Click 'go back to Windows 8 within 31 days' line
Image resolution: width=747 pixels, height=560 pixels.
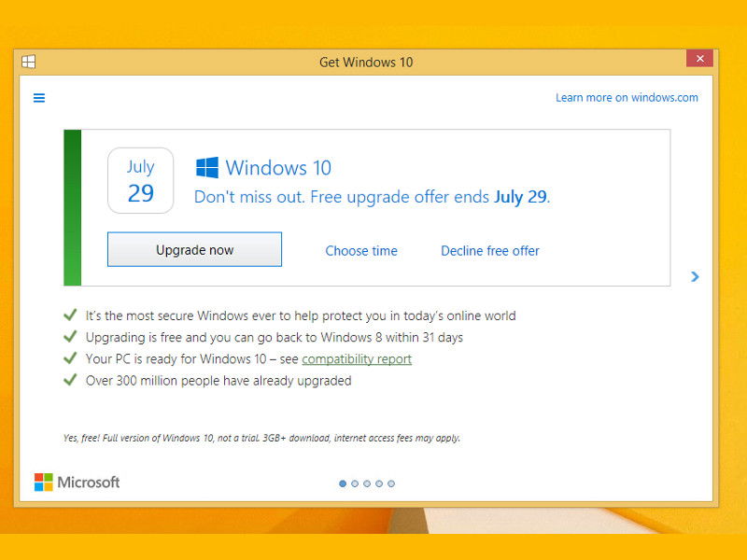pos(275,338)
